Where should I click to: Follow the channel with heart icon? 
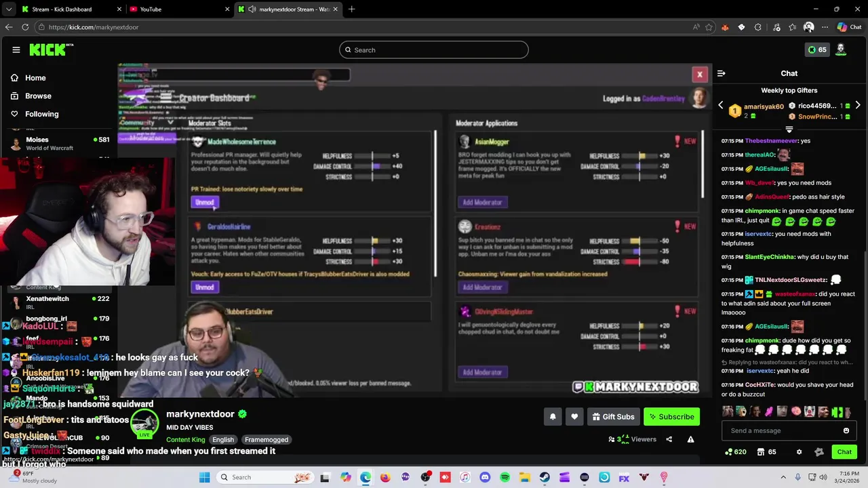click(574, 417)
